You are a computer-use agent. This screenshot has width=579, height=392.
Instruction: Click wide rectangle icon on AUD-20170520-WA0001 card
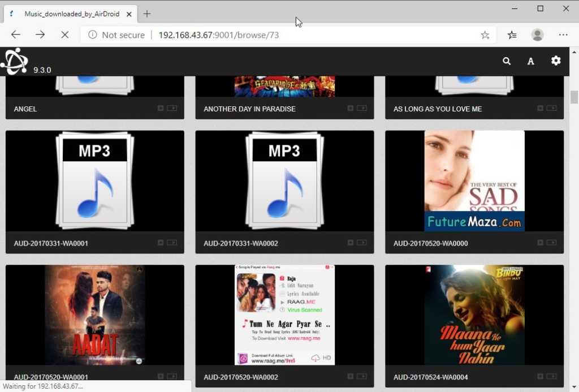click(x=172, y=377)
